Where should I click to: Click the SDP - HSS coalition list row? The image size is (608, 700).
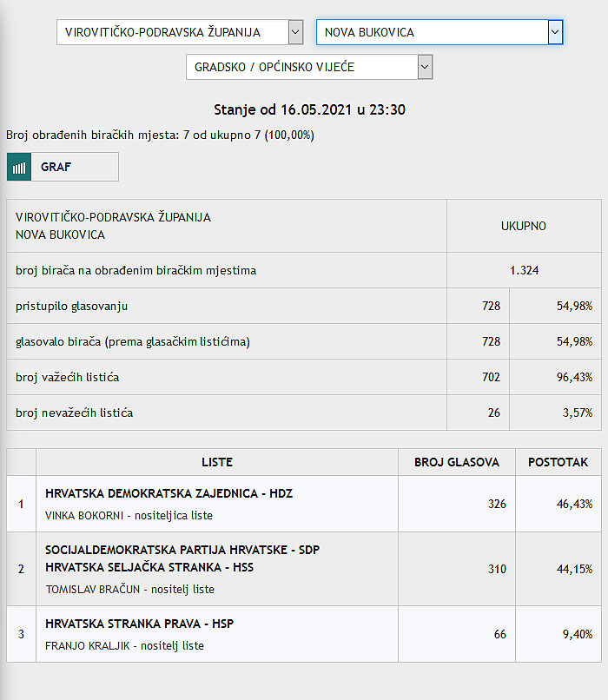[x=304, y=569]
